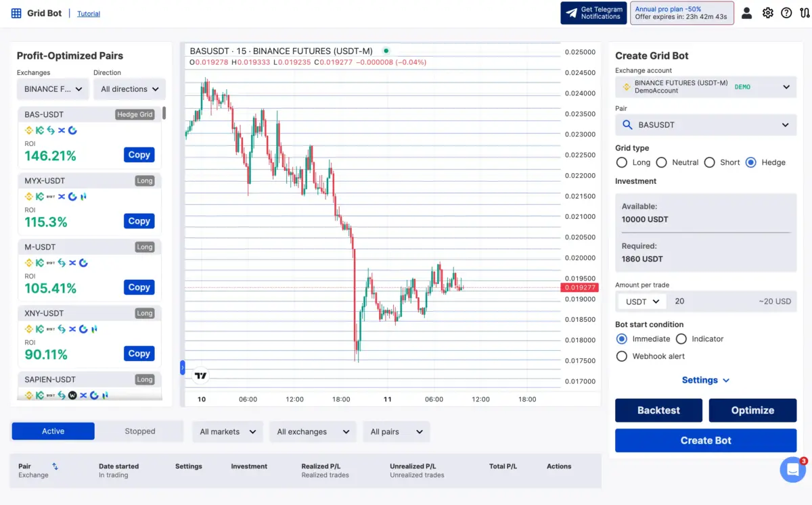Click the SAPIEN-USDT card title
This screenshot has width=812, height=505.
50,380
